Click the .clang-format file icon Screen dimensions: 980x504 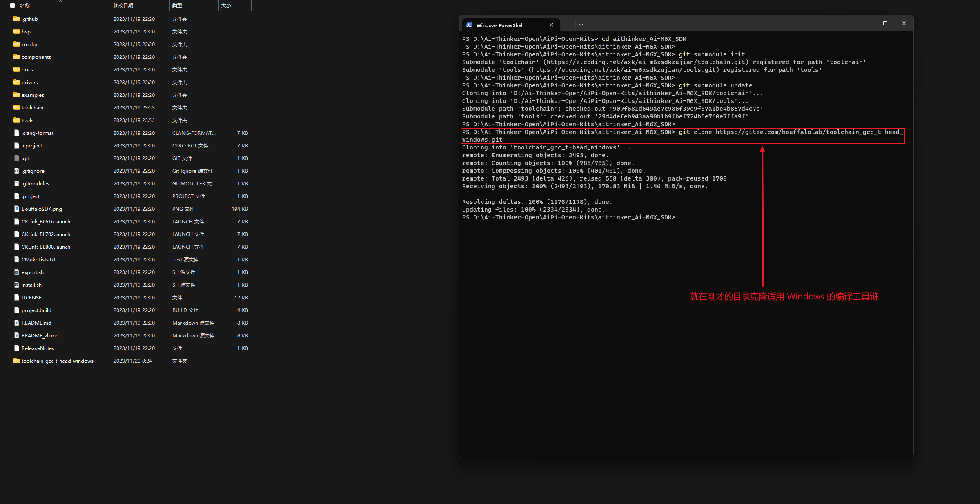(16, 133)
